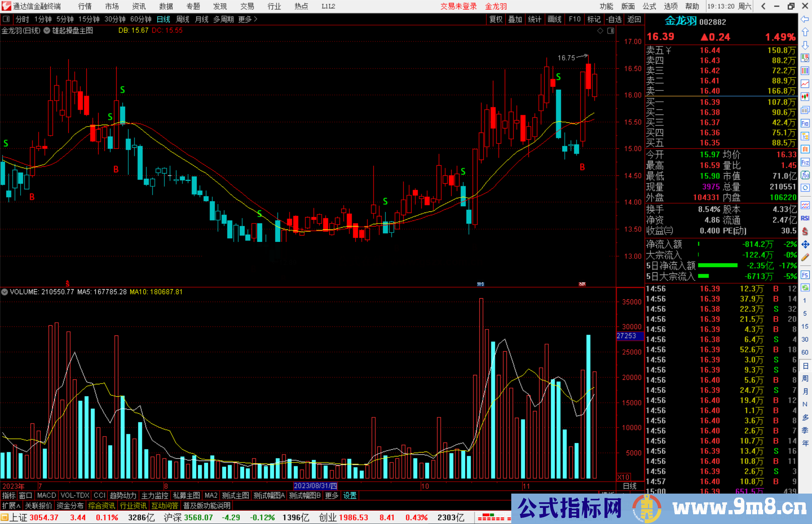Switch to the 分时 tab
This screenshot has height=524, width=812.
click(x=22, y=19)
